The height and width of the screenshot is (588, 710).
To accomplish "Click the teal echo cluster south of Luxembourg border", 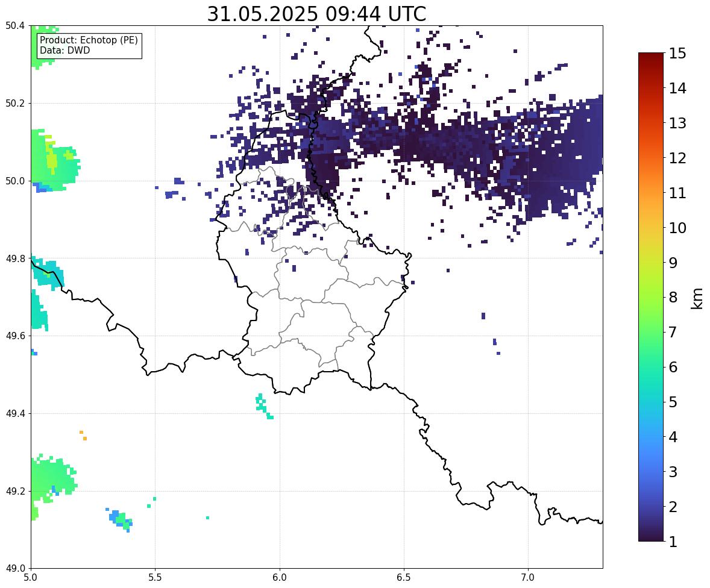I will pyautogui.click(x=264, y=407).
